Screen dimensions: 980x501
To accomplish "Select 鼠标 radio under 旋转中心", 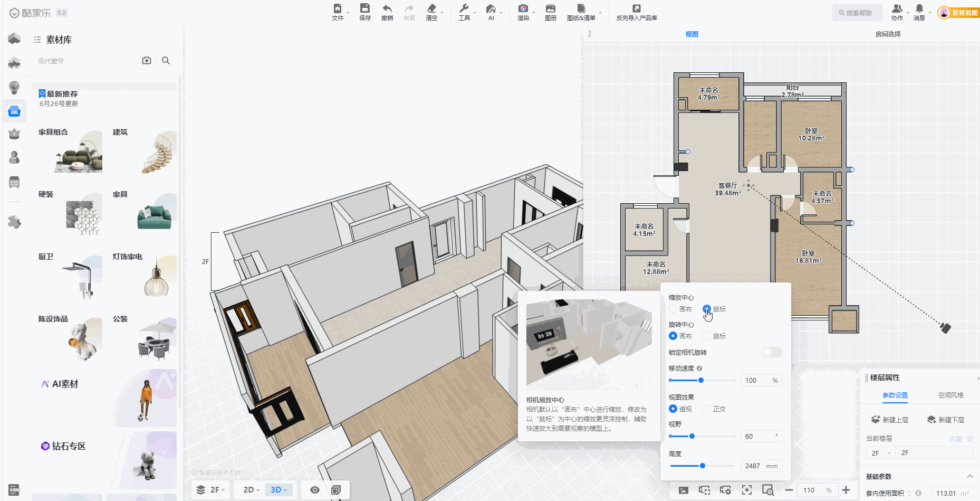I will point(707,336).
